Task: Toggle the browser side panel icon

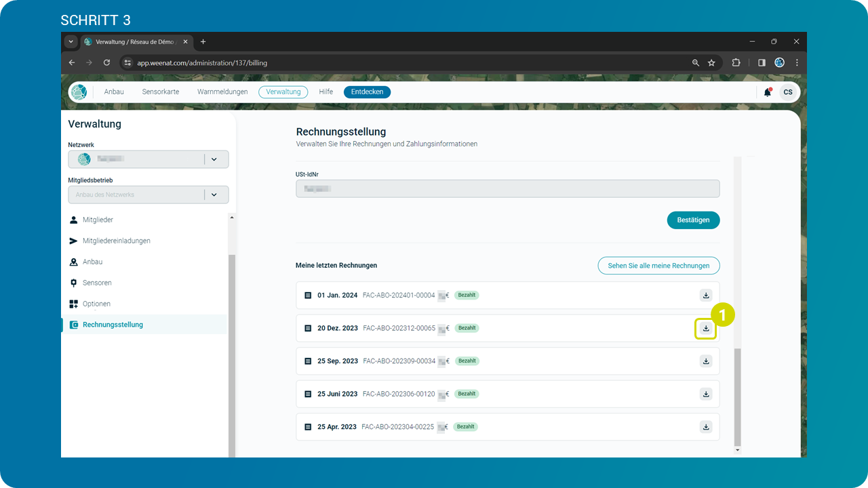Action: pyautogui.click(x=762, y=62)
